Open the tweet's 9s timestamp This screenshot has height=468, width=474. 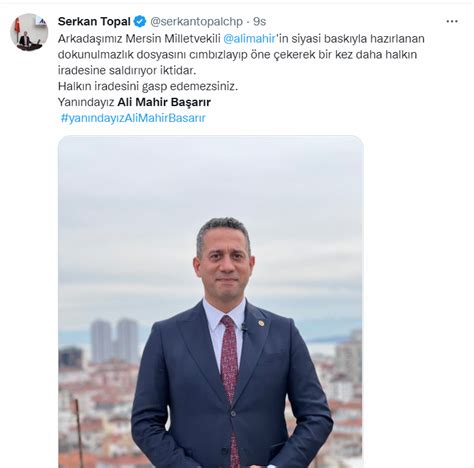(259, 22)
